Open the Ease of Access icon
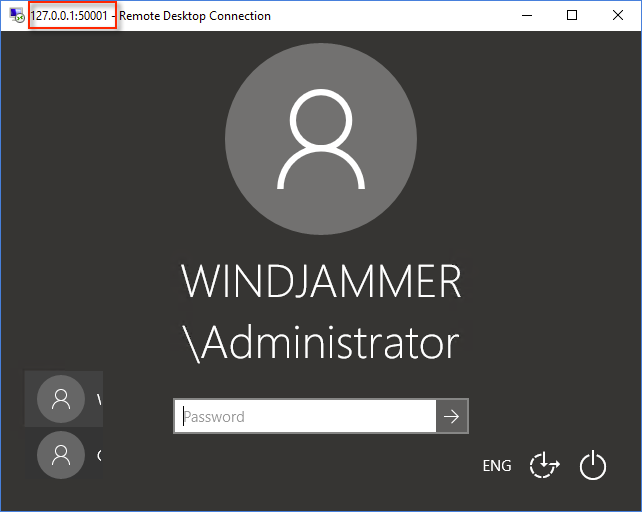Viewport: 642px width, 512px height. (x=544, y=465)
